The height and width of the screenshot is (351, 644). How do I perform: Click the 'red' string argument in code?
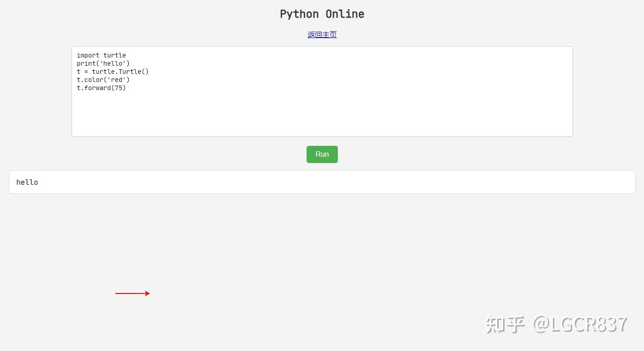tap(117, 80)
